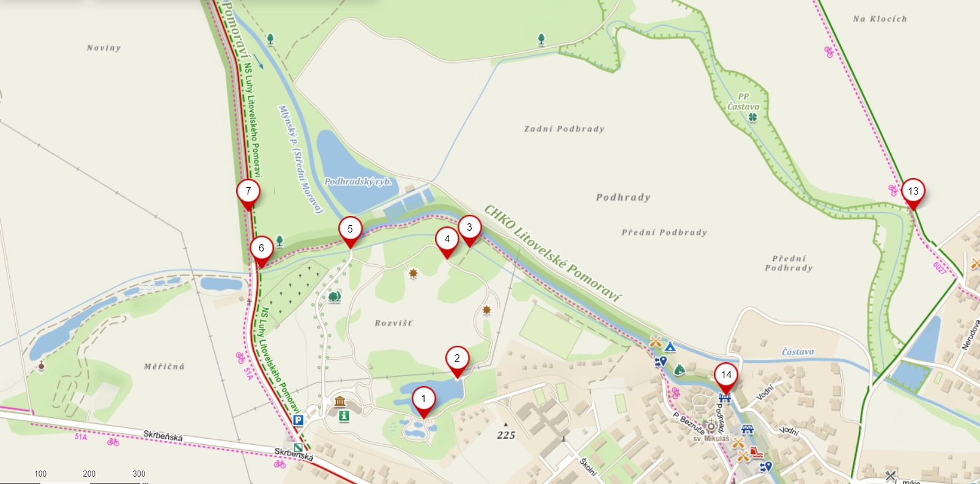This screenshot has height=484, width=980.
Task: Select map marker number 7
Action: [248, 194]
